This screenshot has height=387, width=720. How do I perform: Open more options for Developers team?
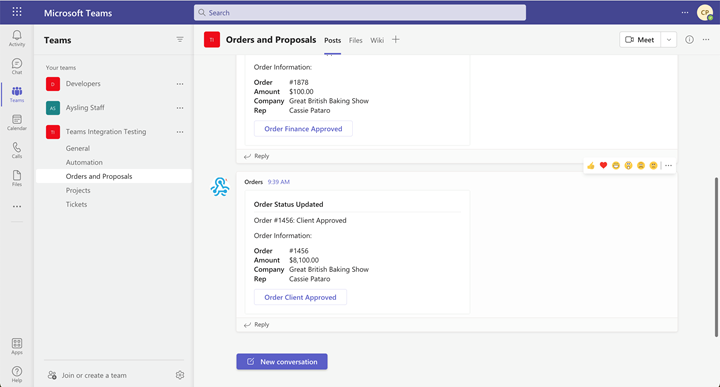pyautogui.click(x=180, y=84)
